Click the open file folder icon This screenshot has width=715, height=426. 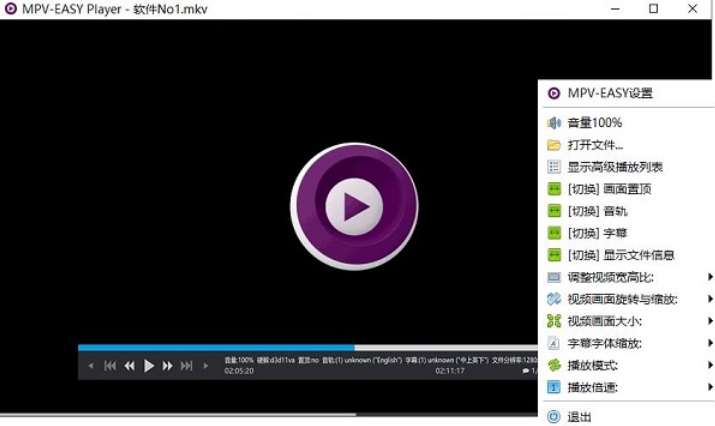click(x=554, y=145)
